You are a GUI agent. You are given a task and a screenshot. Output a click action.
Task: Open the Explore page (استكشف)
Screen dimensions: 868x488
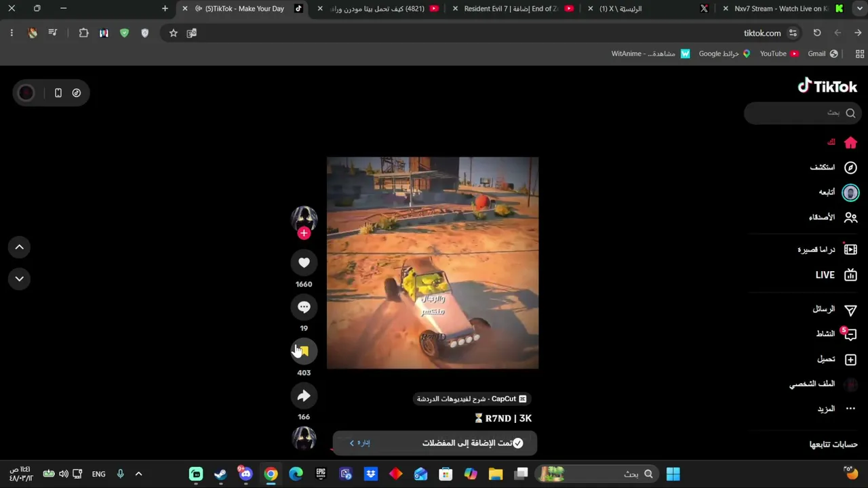pyautogui.click(x=833, y=167)
